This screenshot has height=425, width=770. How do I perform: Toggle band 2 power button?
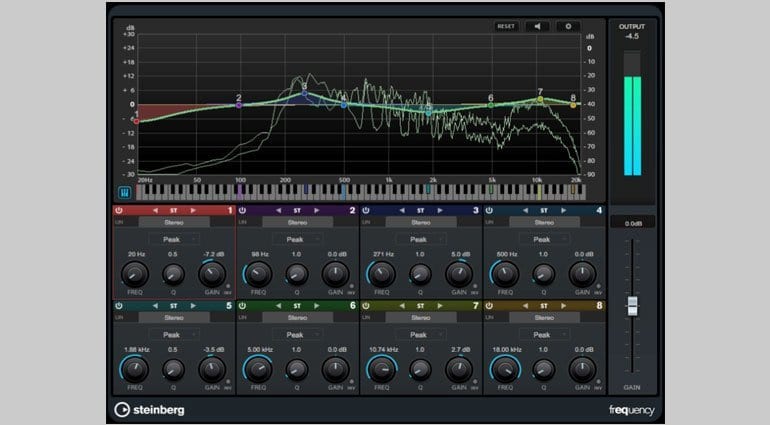click(242, 210)
